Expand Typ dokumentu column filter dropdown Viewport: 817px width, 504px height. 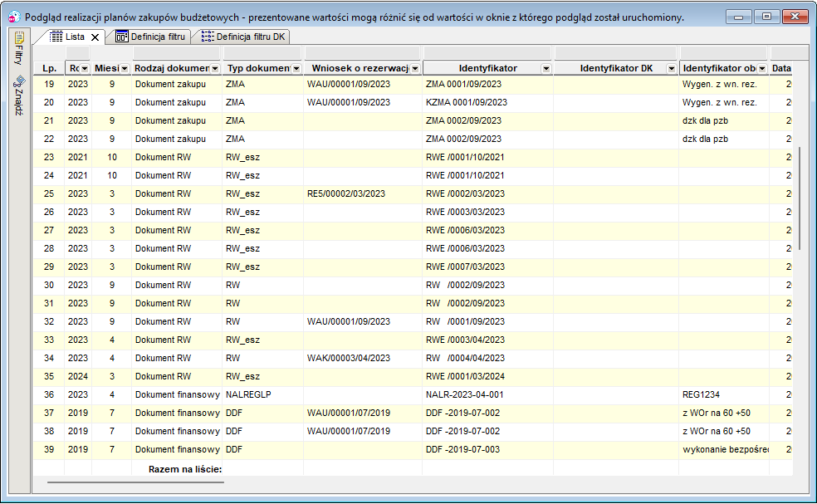click(x=296, y=69)
